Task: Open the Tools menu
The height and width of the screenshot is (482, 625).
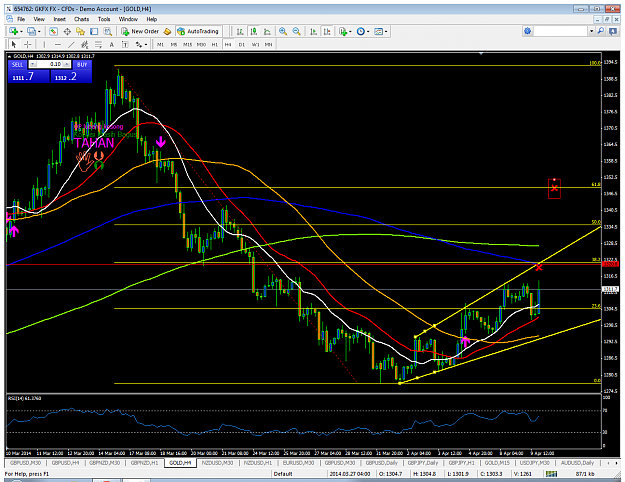Action: (x=104, y=19)
